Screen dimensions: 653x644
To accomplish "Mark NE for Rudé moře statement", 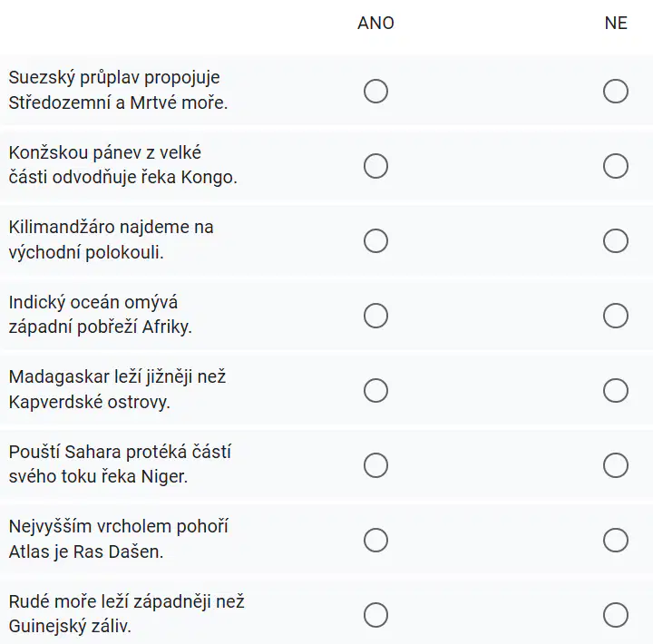I will 616,615.
